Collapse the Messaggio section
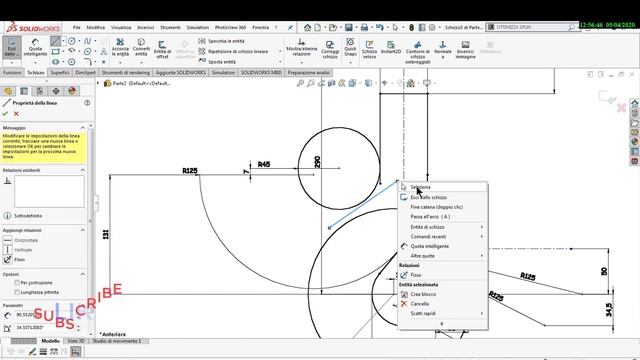This screenshot has width=640, height=360. coord(83,128)
